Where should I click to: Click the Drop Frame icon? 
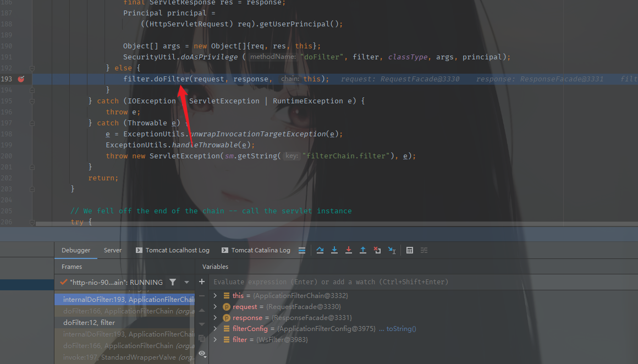point(377,250)
